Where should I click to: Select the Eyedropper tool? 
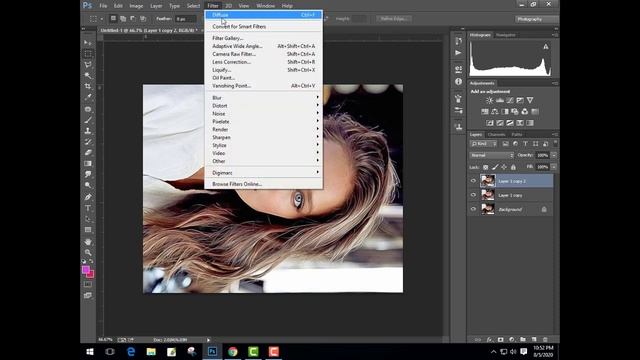click(88, 98)
